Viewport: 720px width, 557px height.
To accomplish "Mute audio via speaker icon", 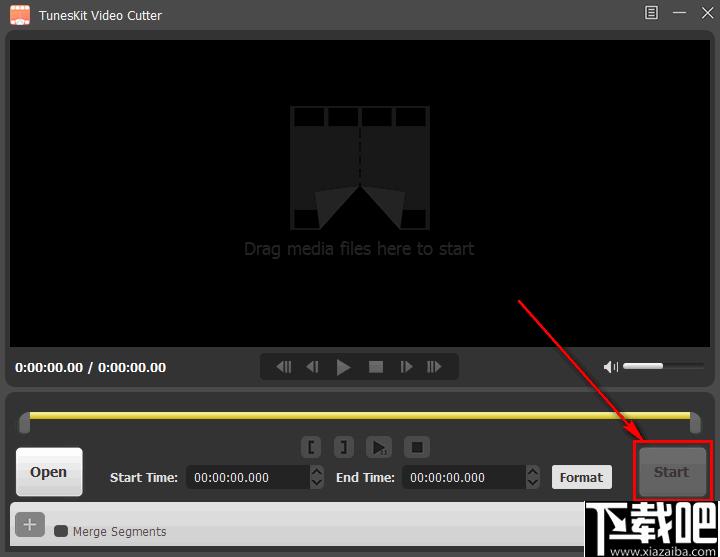I will [611, 367].
